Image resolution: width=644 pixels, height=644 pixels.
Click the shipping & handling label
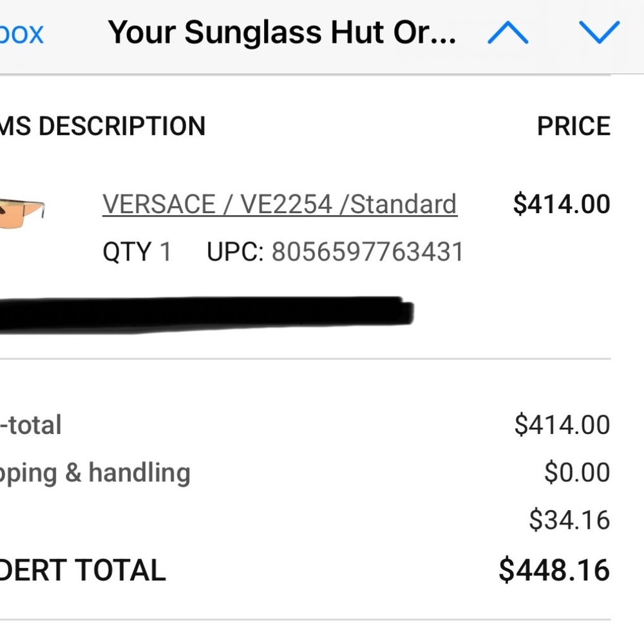(x=95, y=472)
